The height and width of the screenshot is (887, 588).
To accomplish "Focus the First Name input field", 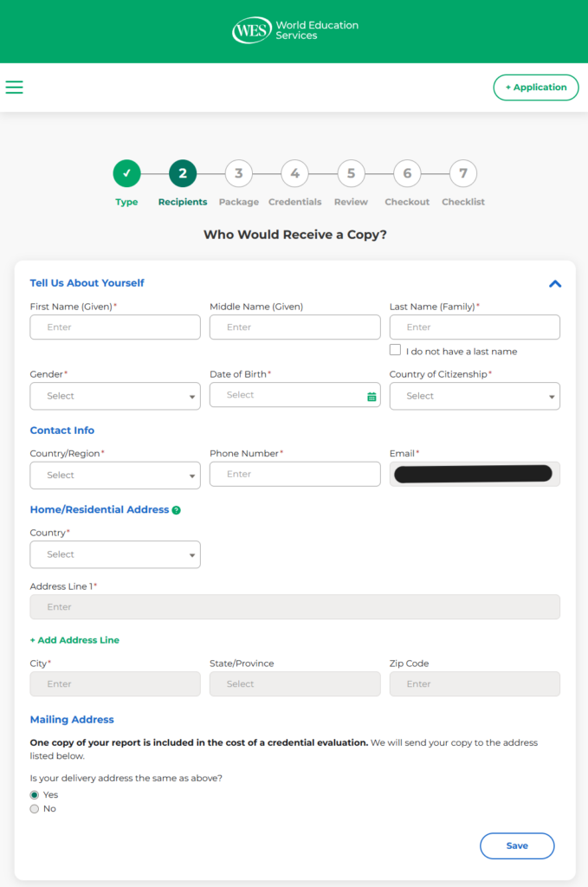I will pyautogui.click(x=115, y=327).
